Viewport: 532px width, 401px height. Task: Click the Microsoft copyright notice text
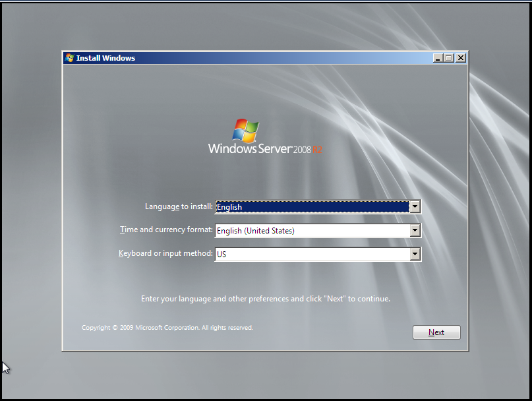167,328
